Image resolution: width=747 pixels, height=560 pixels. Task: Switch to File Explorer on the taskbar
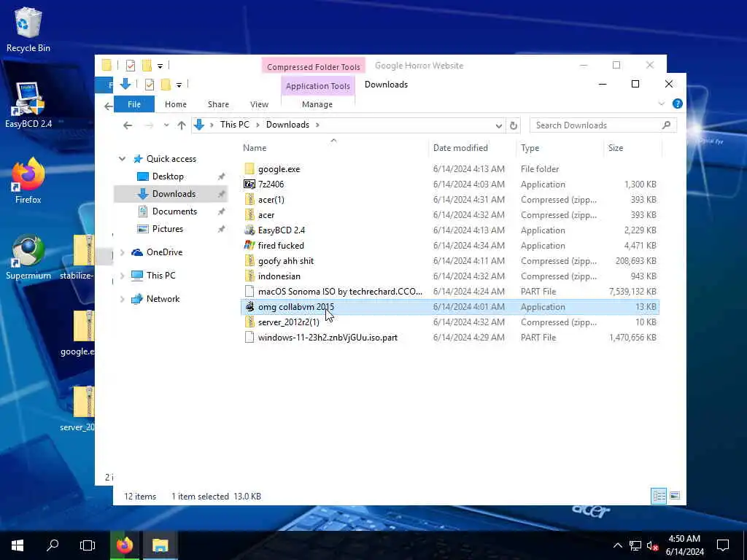click(160, 545)
